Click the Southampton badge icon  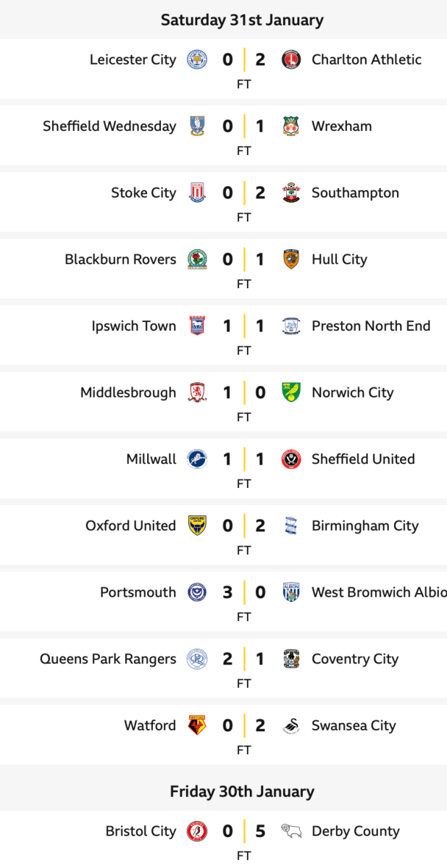[291, 193]
